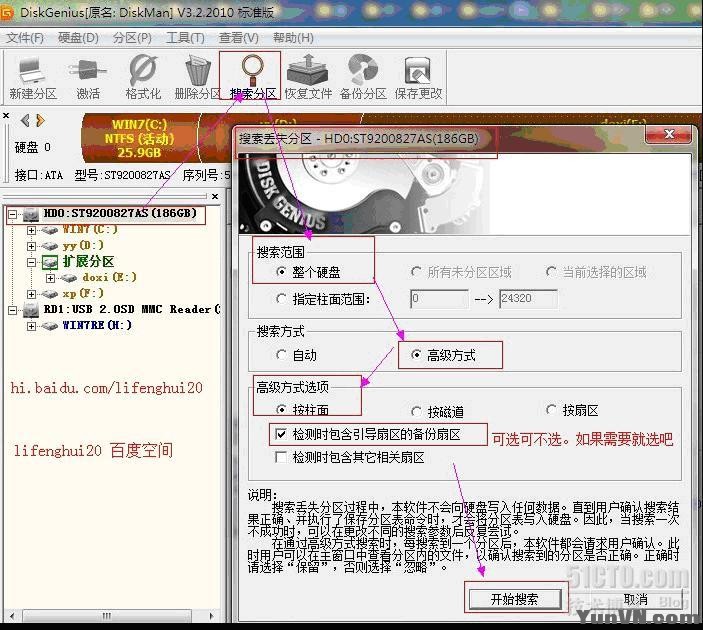703x630 pixels.
Task: Select the 按扇区 radio option
Action: coord(551,409)
